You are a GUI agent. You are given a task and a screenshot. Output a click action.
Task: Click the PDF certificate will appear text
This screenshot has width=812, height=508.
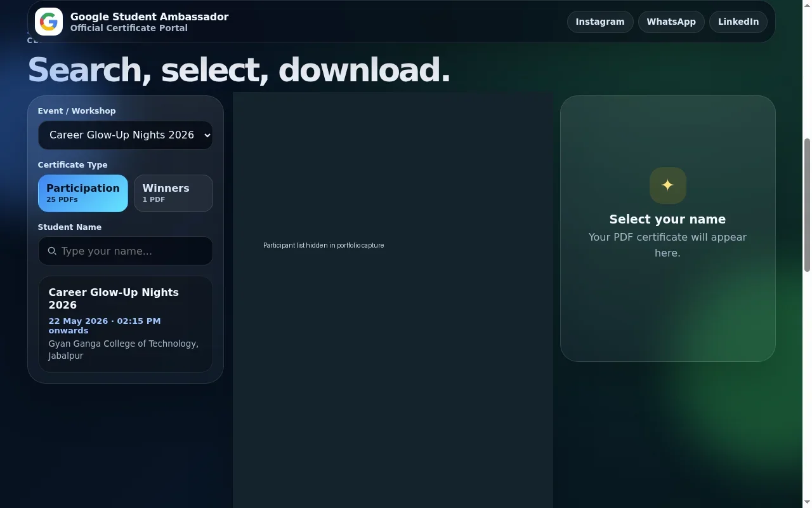coord(667,245)
